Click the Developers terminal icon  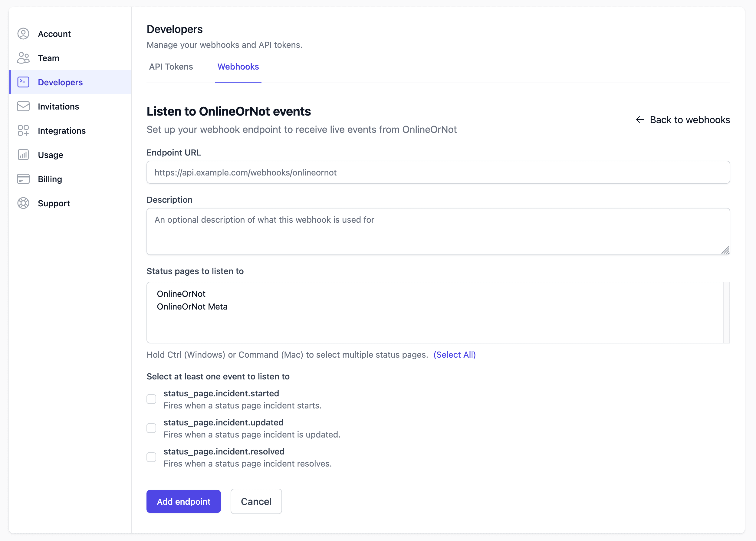[23, 82]
